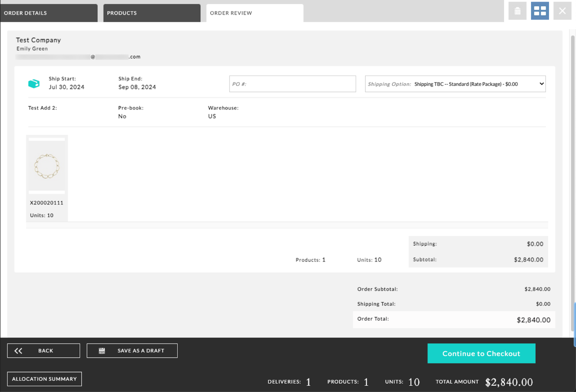The image size is (576, 392).
Task: Open the Allocation Summary
Action: click(44, 379)
